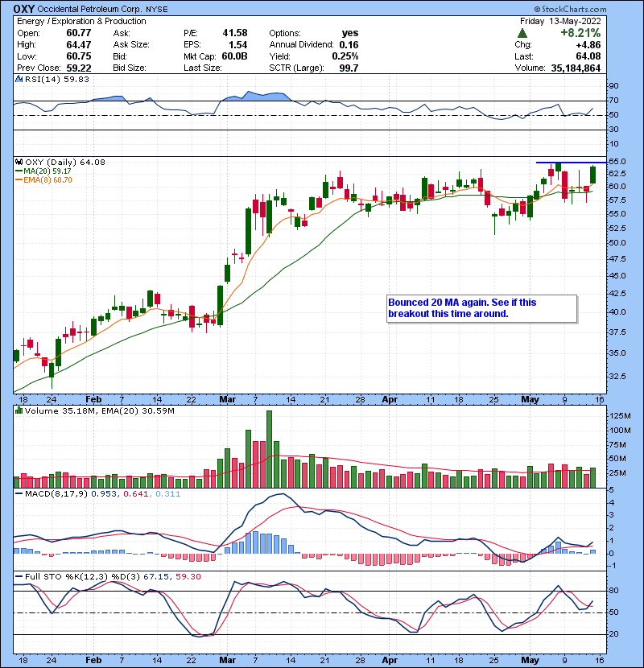Click the OXY (Daily) 64.08 chart label

65,162
